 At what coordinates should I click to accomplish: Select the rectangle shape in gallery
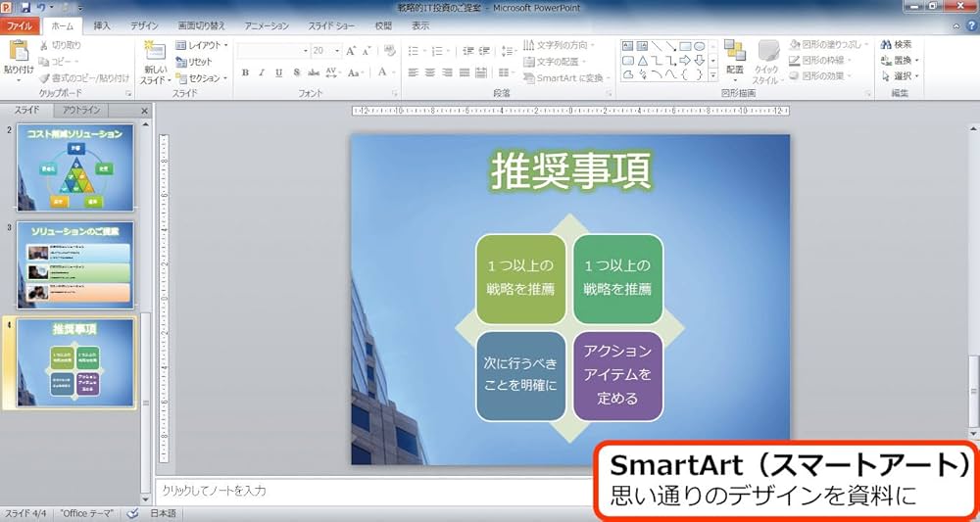click(x=686, y=46)
